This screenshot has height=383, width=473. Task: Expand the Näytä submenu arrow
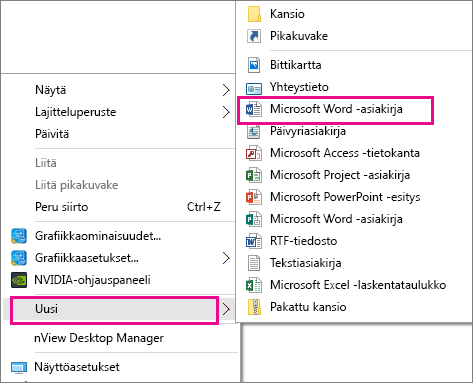pos(226,90)
